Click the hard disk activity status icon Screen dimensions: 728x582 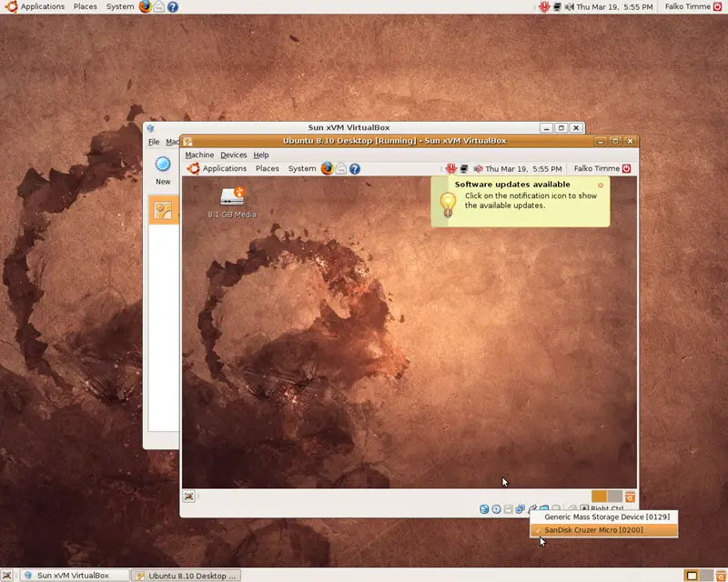click(484, 509)
